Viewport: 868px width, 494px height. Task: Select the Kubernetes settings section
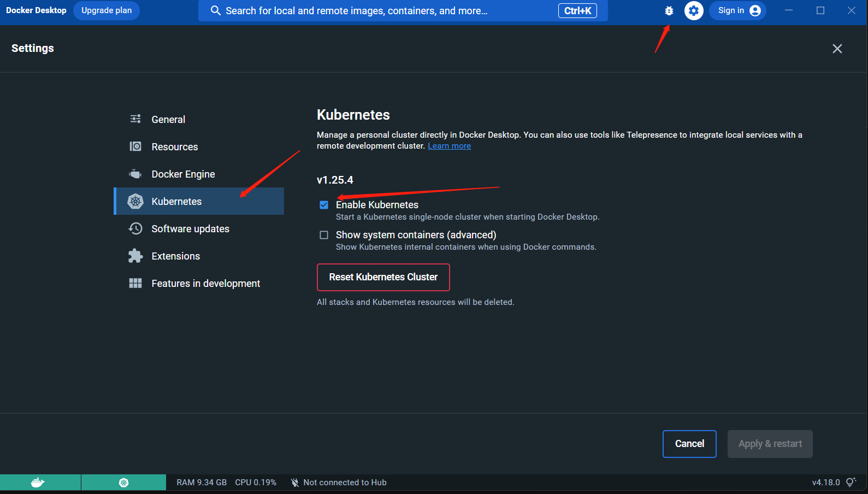199,201
